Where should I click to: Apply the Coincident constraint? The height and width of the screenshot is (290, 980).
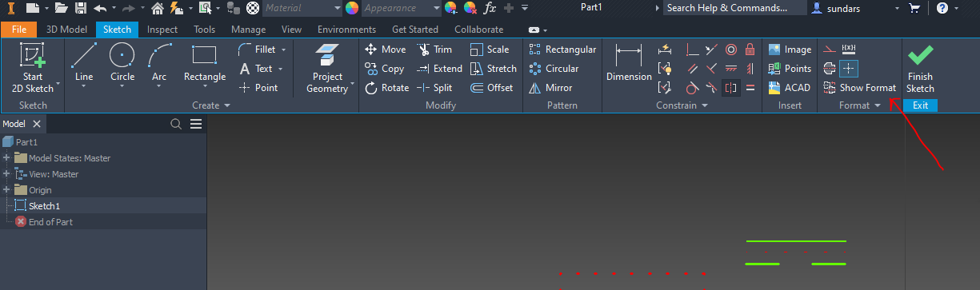[693, 50]
